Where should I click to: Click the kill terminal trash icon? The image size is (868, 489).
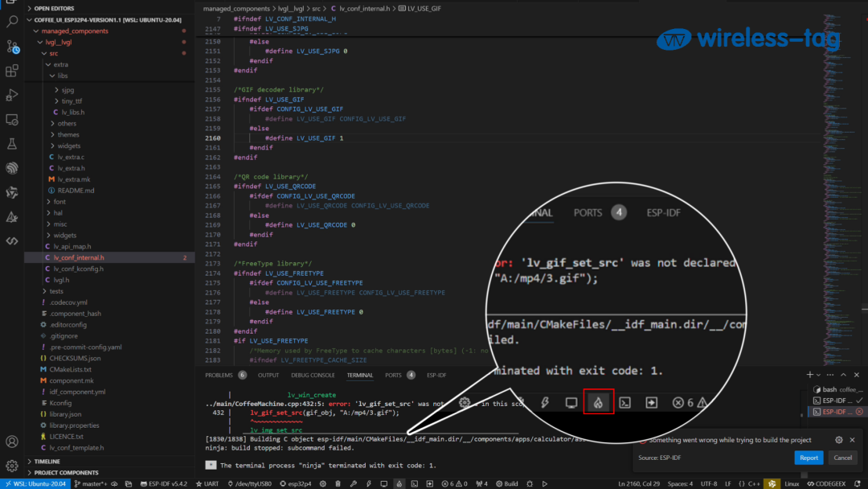point(336,483)
